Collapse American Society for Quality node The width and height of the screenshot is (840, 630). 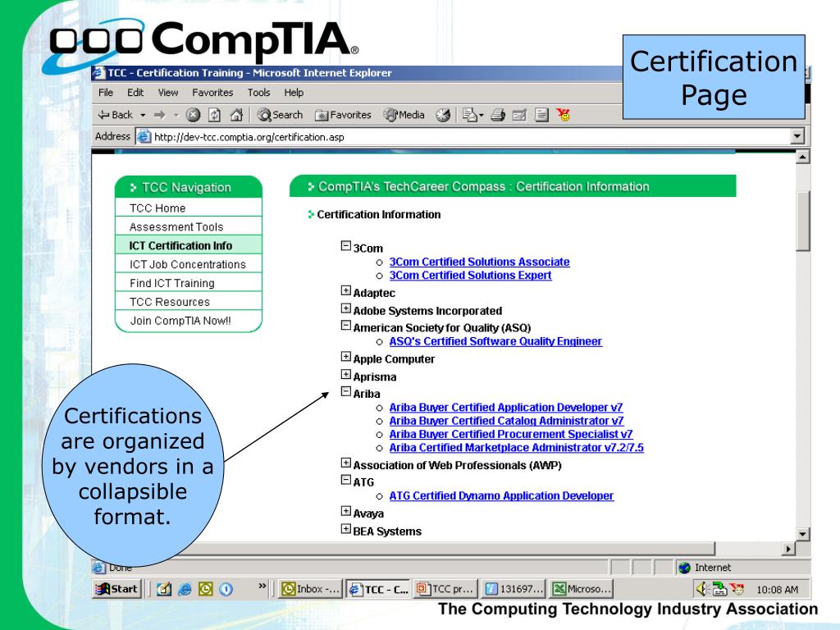pos(346,325)
